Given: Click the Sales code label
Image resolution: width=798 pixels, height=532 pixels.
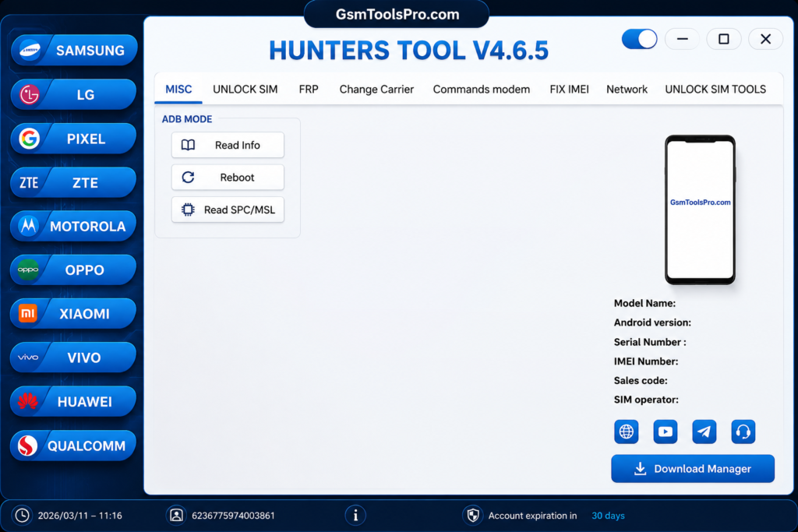Looking at the screenshot, I should (641, 380).
